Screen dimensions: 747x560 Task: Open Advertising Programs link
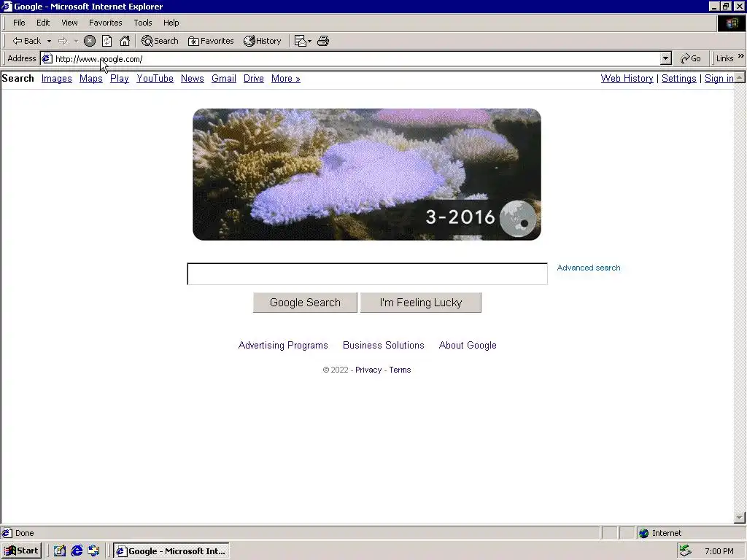pyautogui.click(x=283, y=345)
